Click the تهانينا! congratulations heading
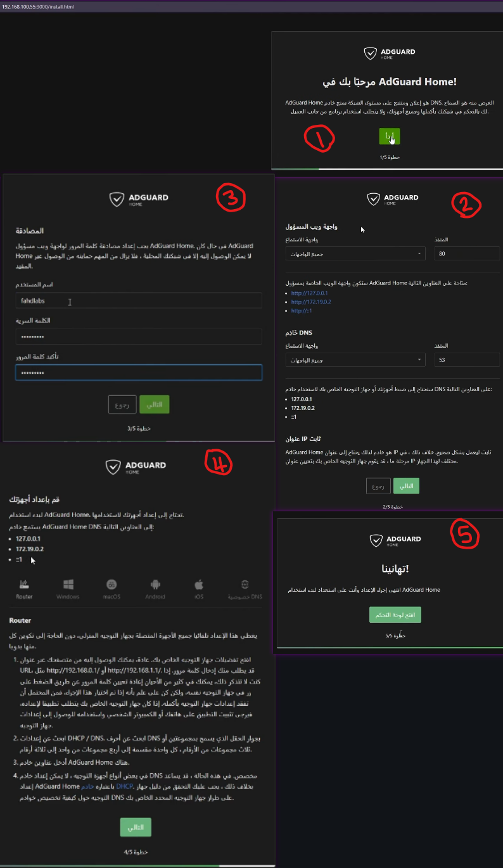503x868 pixels. tap(395, 568)
